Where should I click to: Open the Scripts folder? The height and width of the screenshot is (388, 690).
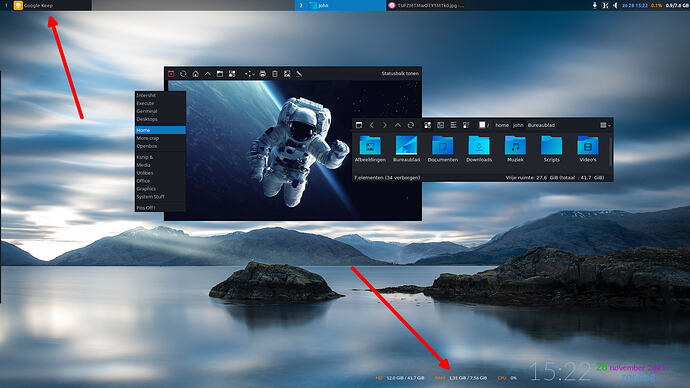pyautogui.click(x=551, y=149)
